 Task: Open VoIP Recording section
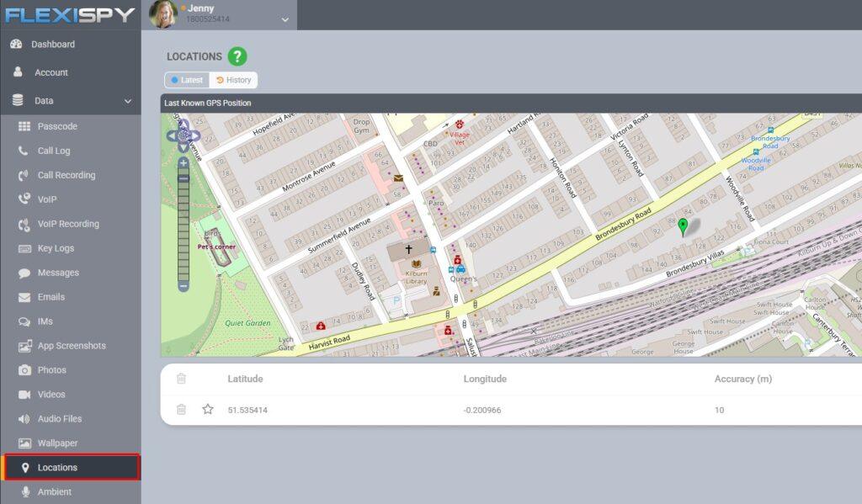click(x=71, y=224)
